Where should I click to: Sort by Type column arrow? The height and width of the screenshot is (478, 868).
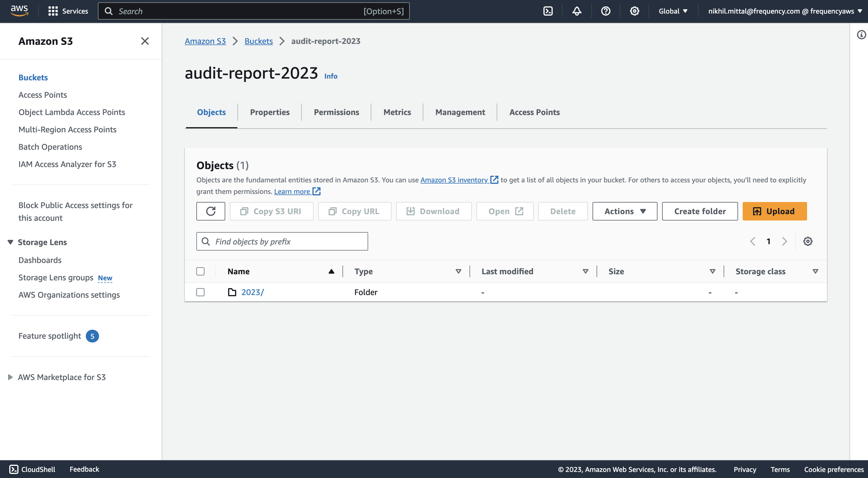point(458,271)
